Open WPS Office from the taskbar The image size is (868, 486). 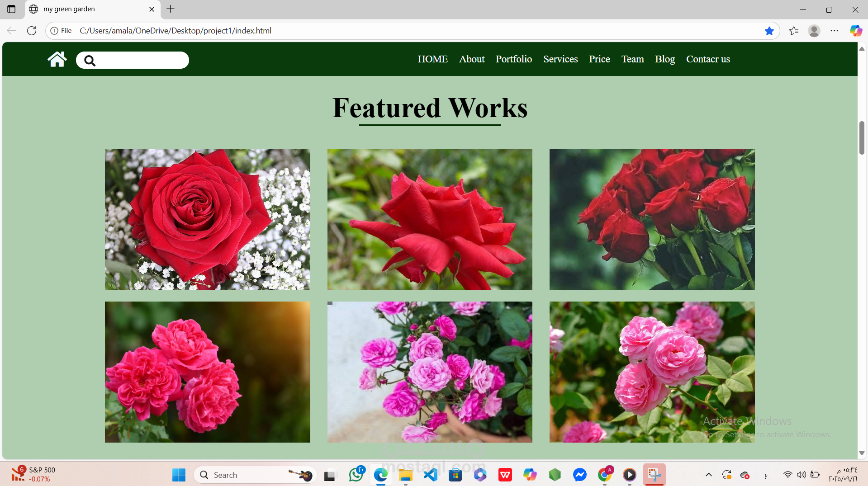tap(505, 475)
